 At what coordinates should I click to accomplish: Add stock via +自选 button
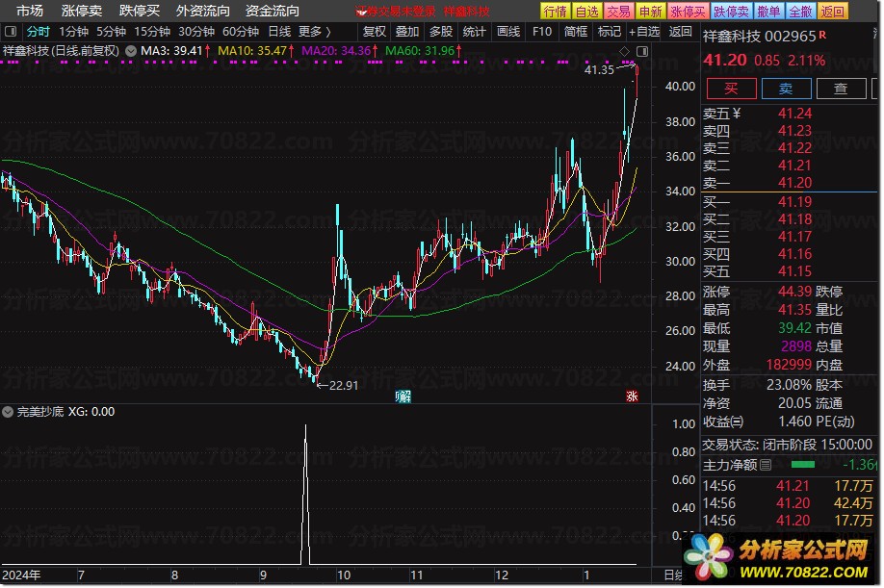click(x=644, y=32)
